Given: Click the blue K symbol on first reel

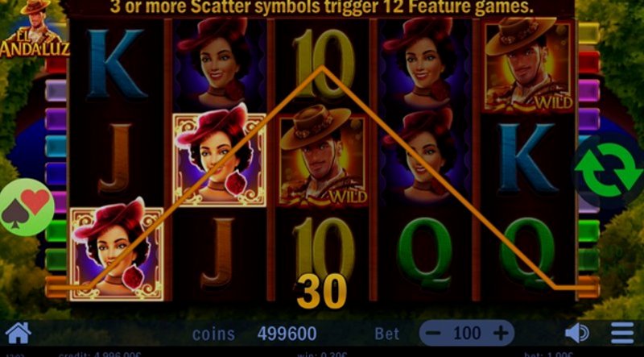Looking at the screenshot, I should (x=116, y=64).
